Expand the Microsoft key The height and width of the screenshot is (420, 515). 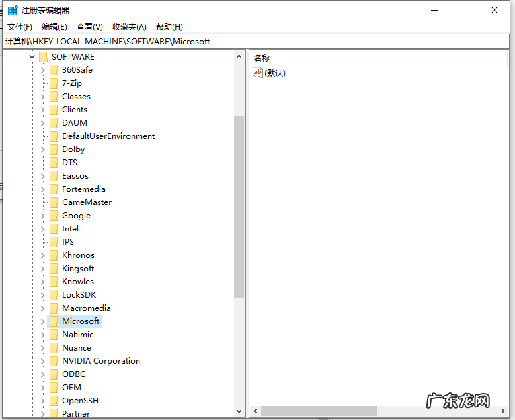pyautogui.click(x=42, y=321)
